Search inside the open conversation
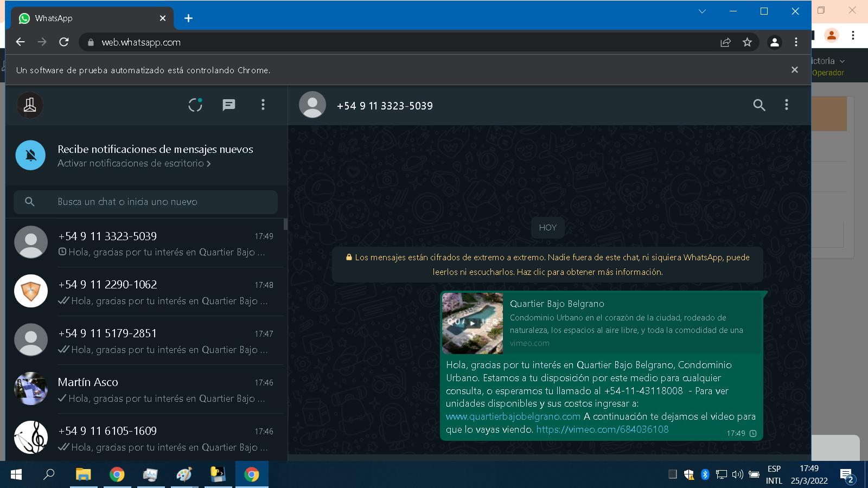Image resolution: width=868 pixels, height=488 pixels. [x=759, y=105]
